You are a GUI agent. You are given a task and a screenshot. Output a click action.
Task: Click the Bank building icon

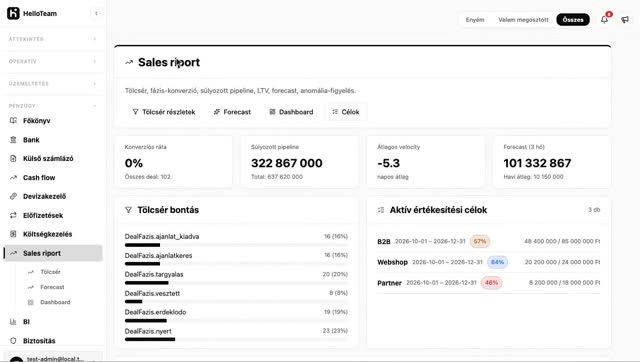(13, 140)
